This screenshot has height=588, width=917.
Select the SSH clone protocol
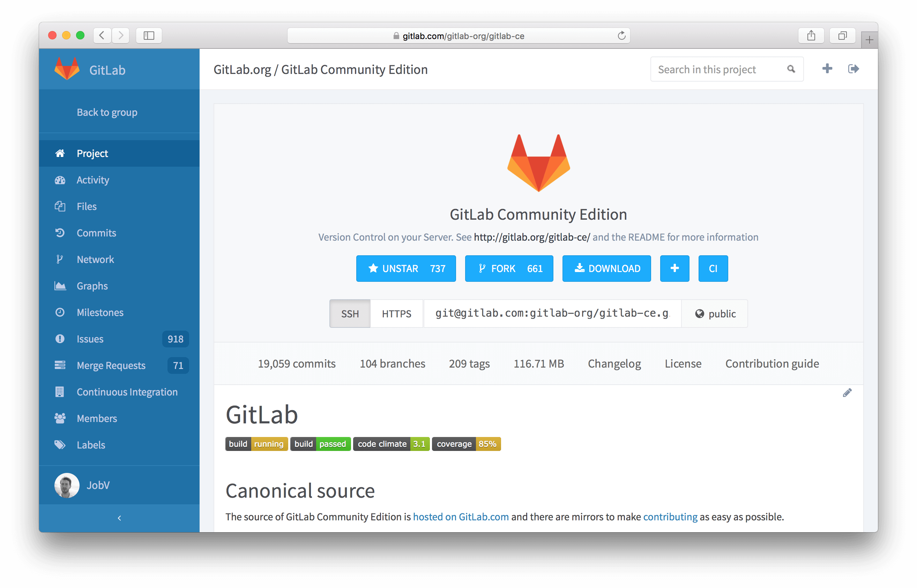[350, 314]
